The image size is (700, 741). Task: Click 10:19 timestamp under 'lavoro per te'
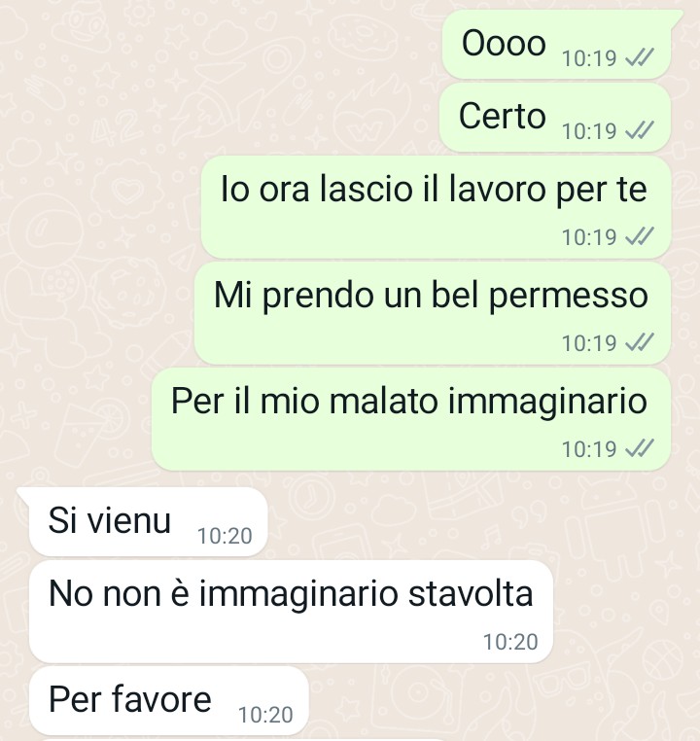pyautogui.click(x=589, y=236)
